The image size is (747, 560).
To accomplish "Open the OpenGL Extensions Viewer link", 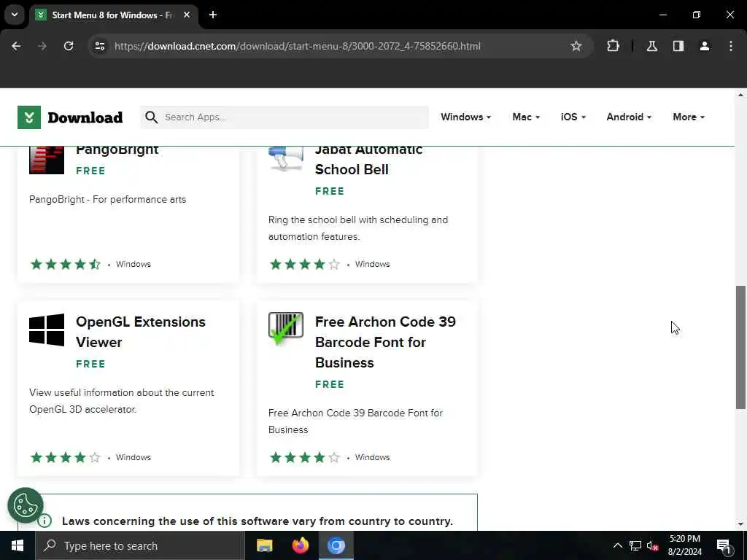I will (x=141, y=332).
